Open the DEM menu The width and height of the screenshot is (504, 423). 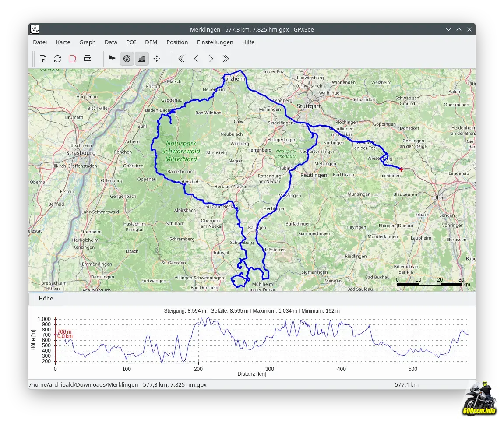pyautogui.click(x=151, y=42)
